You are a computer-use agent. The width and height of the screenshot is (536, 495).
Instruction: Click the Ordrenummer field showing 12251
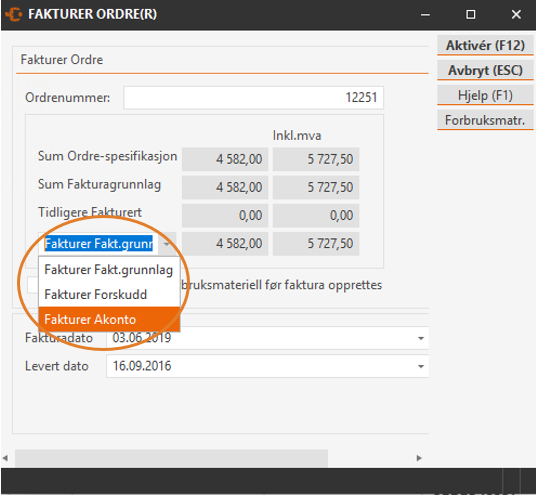click(x=253, y=98)
